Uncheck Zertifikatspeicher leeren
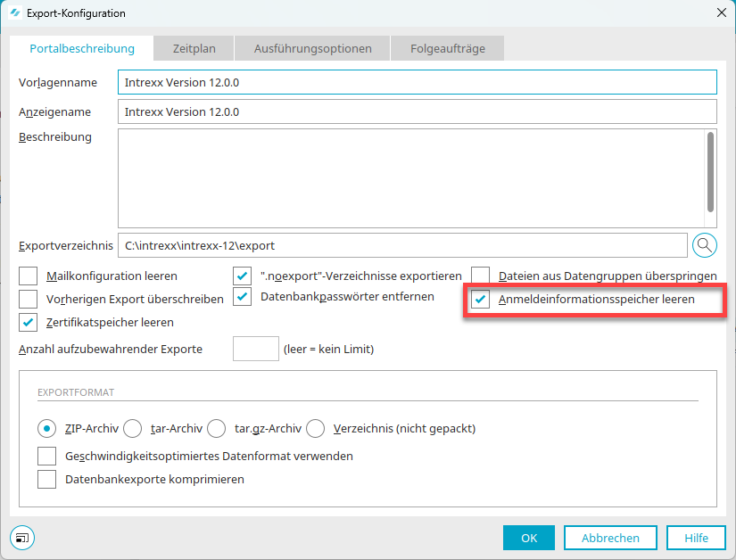 pyautogui.click(x=29, y=322)
